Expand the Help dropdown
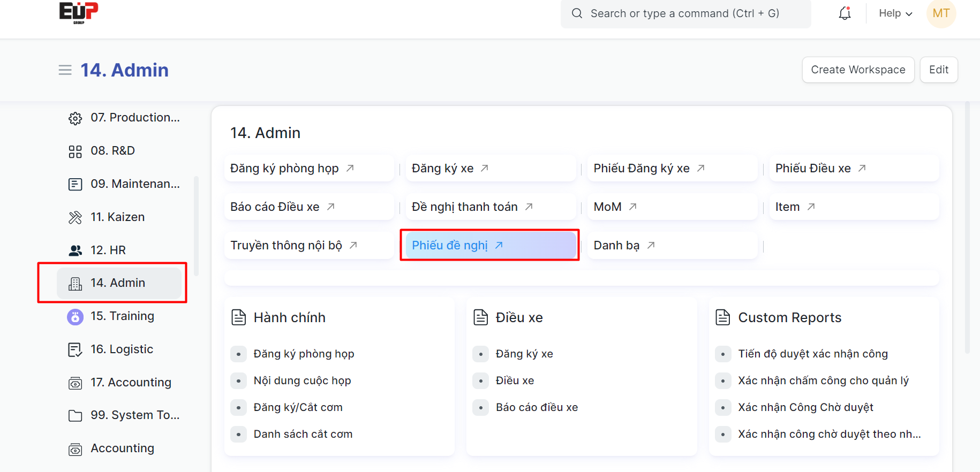The height and width of the screenshot is (472, 980). (895, 13)
